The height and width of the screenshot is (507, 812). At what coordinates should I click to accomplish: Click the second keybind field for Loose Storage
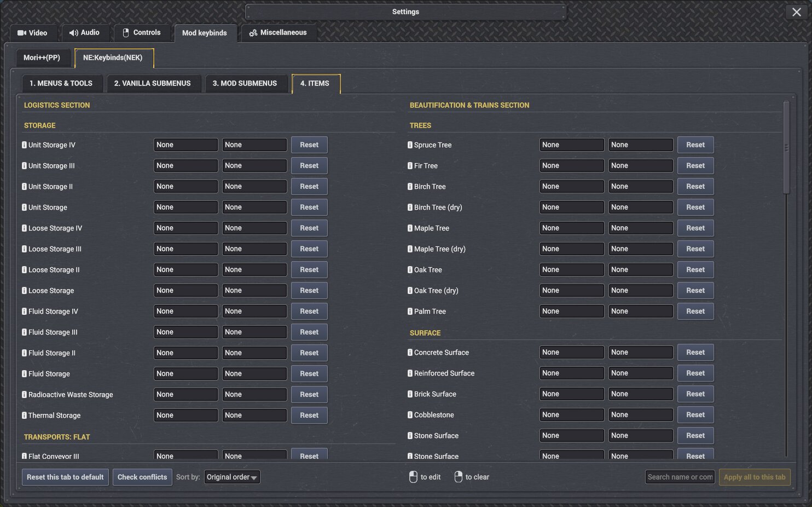coord(254,291)
